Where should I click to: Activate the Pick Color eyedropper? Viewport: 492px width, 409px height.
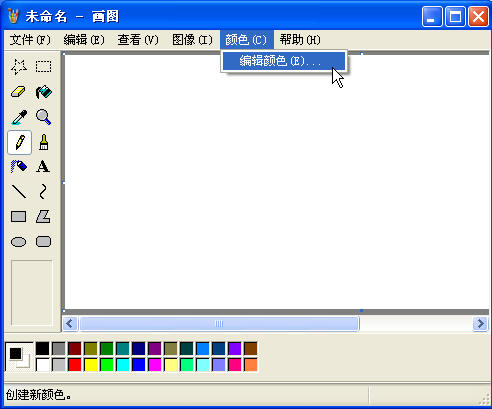[x=19, y=117]
